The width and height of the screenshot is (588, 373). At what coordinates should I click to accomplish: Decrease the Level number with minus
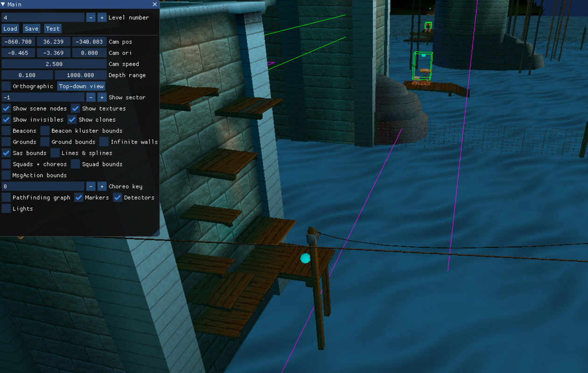point(91,17)
